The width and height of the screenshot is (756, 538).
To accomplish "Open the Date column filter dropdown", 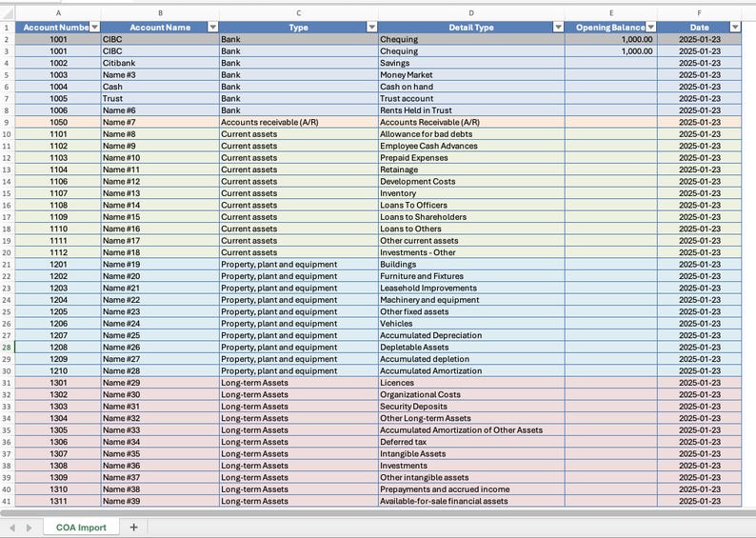I will coord(735,28).
